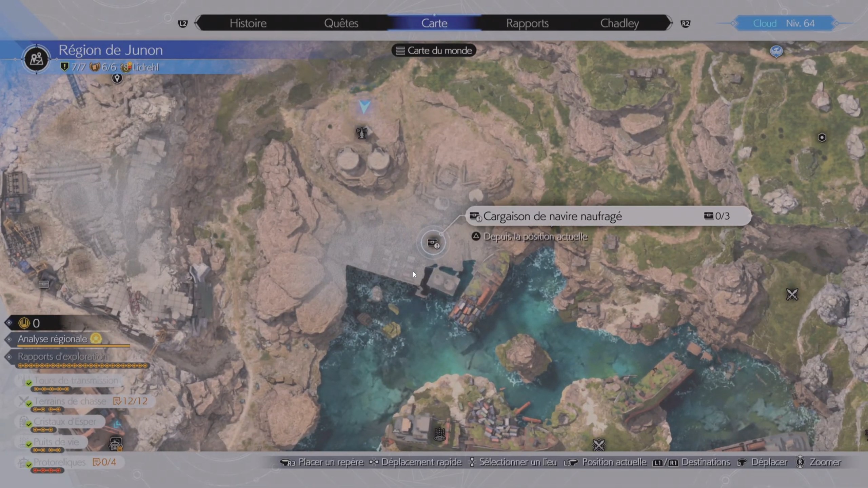Click Cloud's blue position arrow

tap(364, 107)
